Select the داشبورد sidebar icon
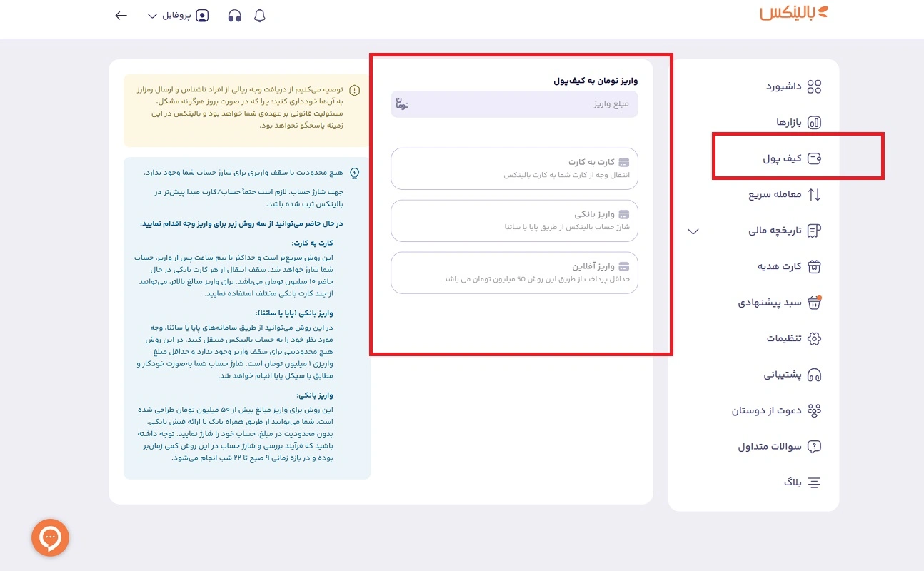Viewport: 924px width, 571px height. (x=814, y=87)
